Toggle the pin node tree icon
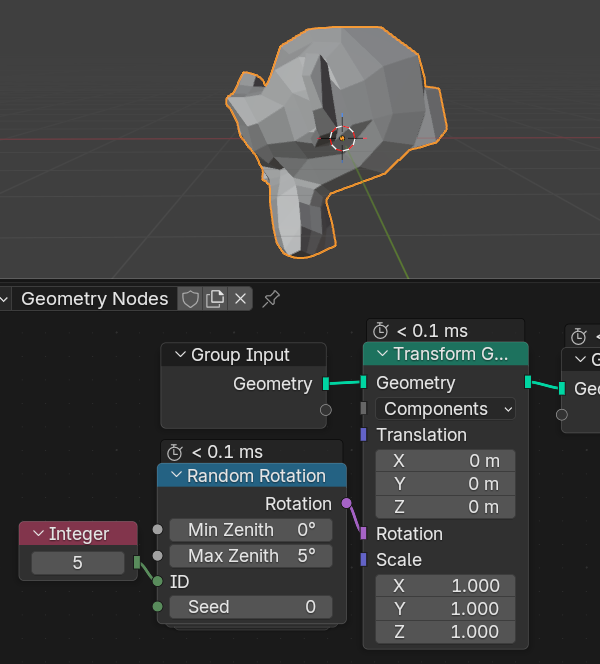Image resolution: width=600 pixels, height=664 pixels. pos(270,298)
